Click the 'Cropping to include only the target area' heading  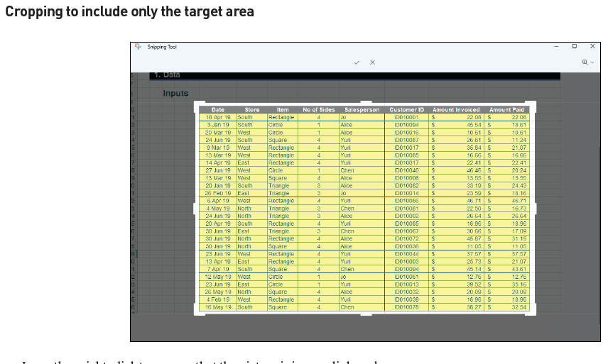pos(129,11)
